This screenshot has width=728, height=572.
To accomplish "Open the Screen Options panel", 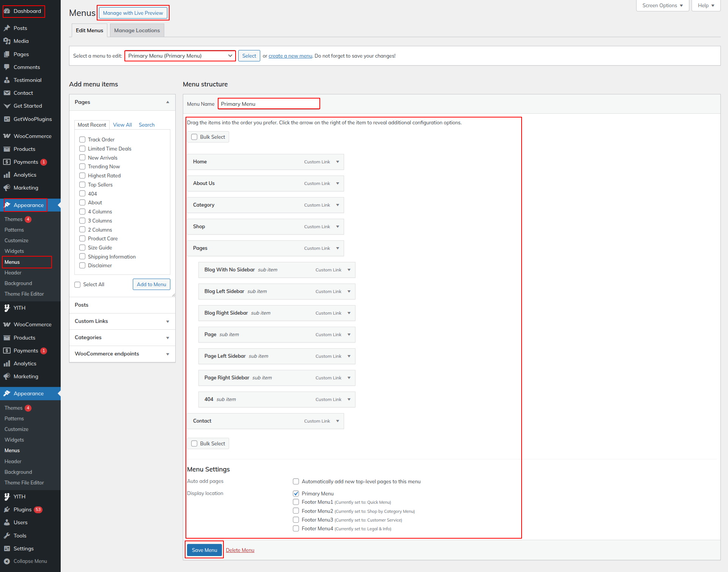I will pos(662,6).
